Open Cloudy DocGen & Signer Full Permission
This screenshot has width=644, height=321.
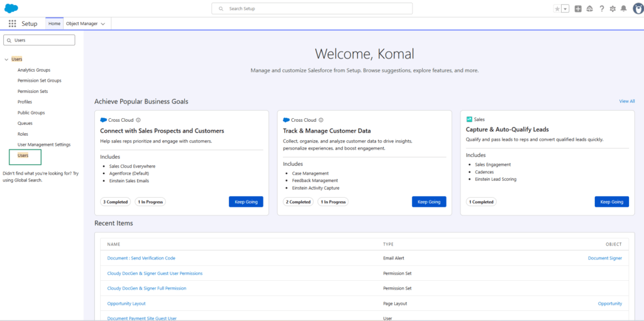147,288
